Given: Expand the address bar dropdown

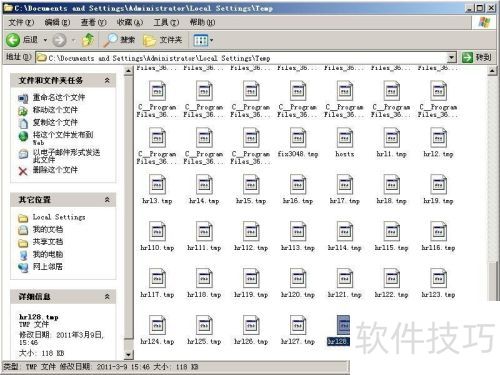Looking at the screenshot, I should [451, 58].
